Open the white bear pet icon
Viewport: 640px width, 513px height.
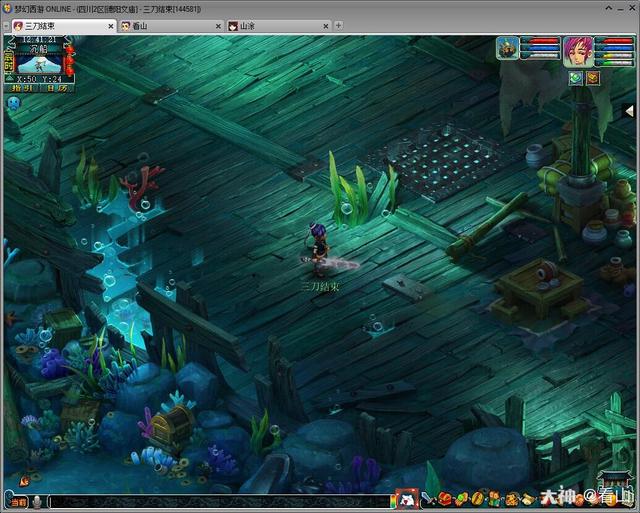click(407, 499)
